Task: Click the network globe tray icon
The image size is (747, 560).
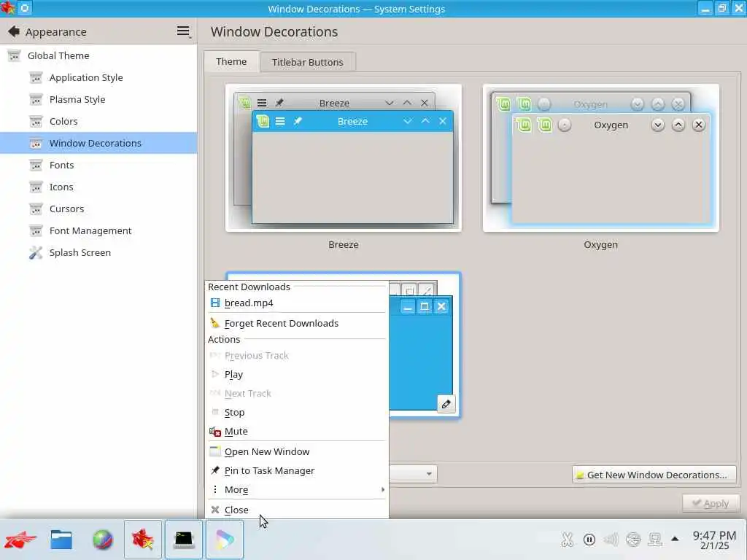Action: coord(633,540)
